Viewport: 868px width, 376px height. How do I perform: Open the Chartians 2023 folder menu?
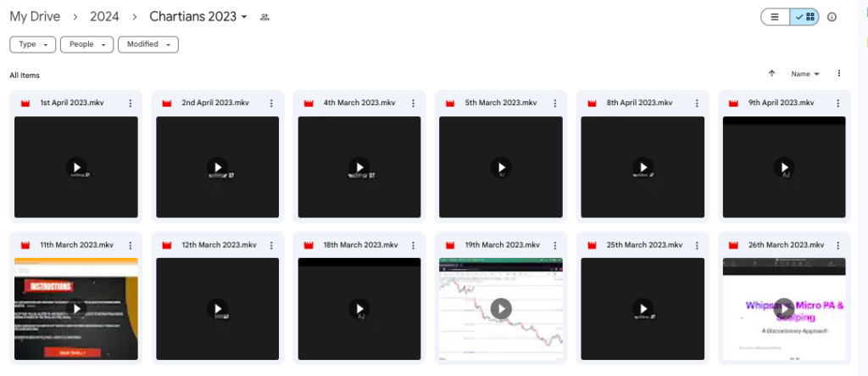click(x=198, y=16)
